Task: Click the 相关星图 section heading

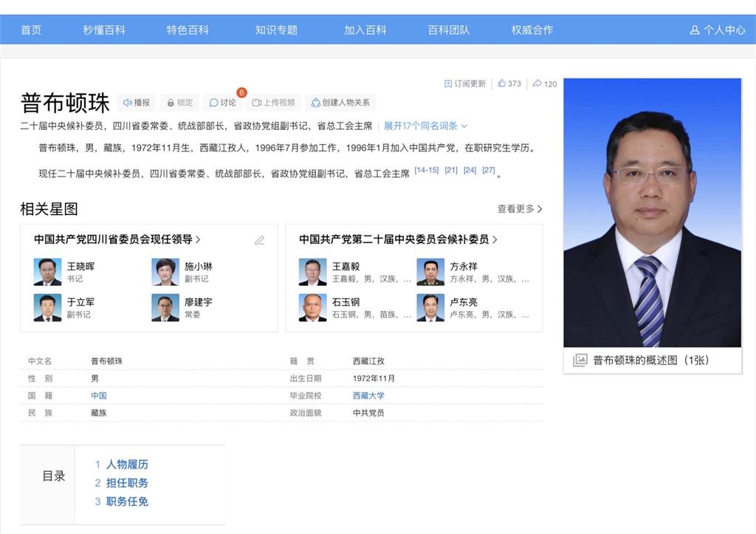Action: 49,209
